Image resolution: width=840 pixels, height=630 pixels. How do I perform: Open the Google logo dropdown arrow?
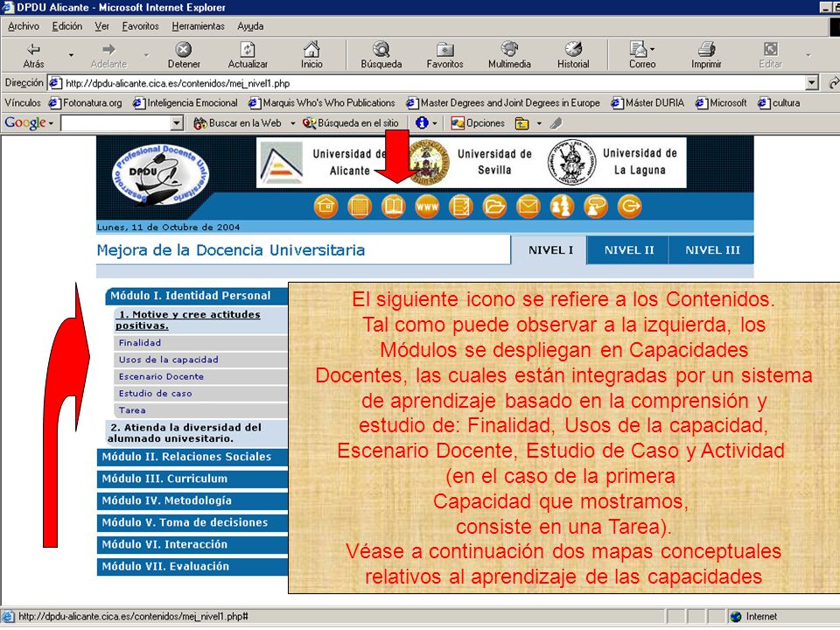pyautogui.click(x=51, y=123)
